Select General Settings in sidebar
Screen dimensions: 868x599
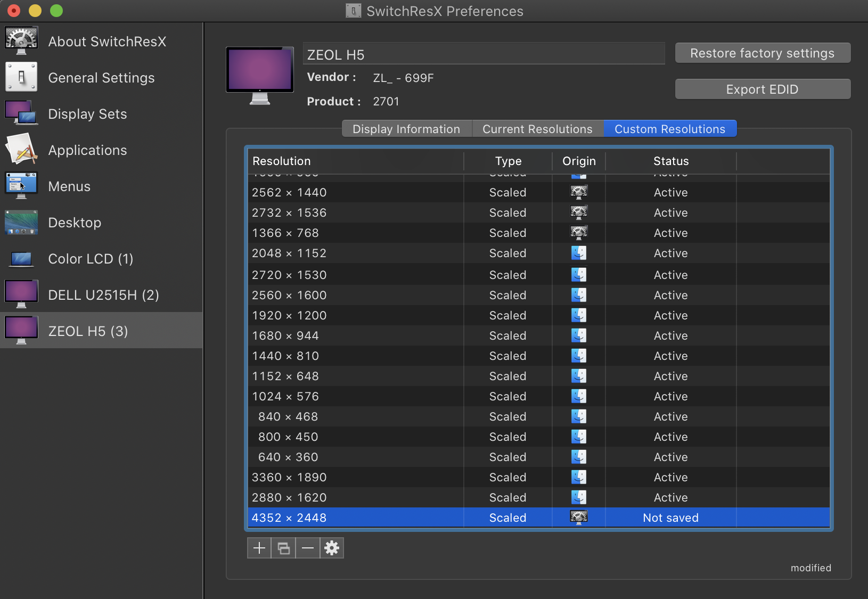coord(101,78)
